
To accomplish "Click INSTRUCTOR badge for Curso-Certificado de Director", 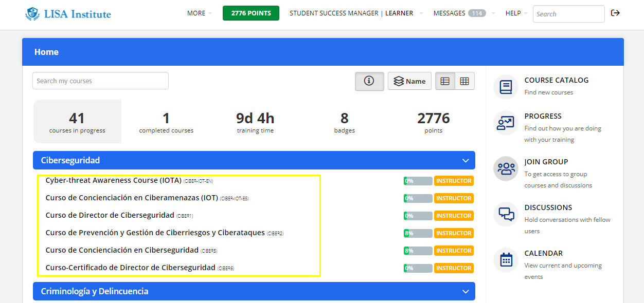I will tap(454, 268).
